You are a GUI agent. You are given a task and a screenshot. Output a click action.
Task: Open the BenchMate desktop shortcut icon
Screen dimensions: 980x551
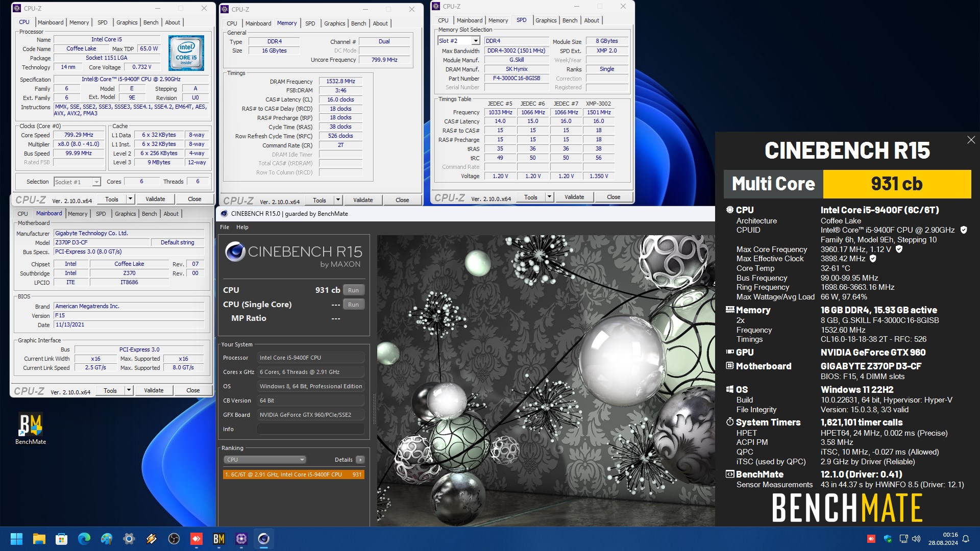pyautogui.click(x=31, y=429)
